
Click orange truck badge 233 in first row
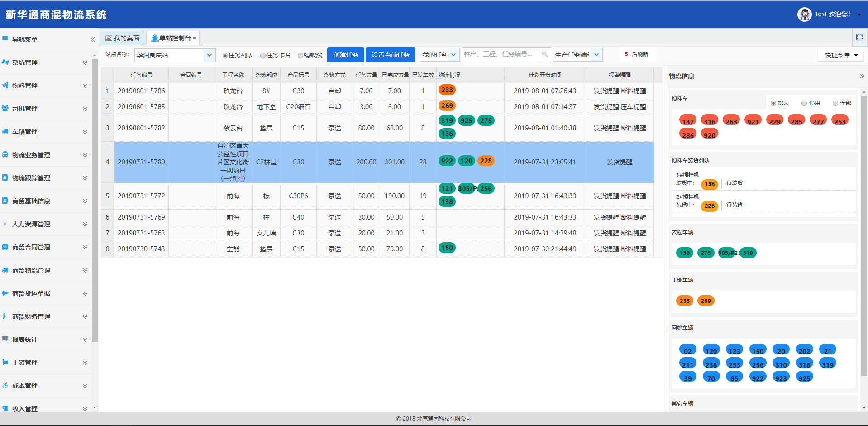click(447, 90)
